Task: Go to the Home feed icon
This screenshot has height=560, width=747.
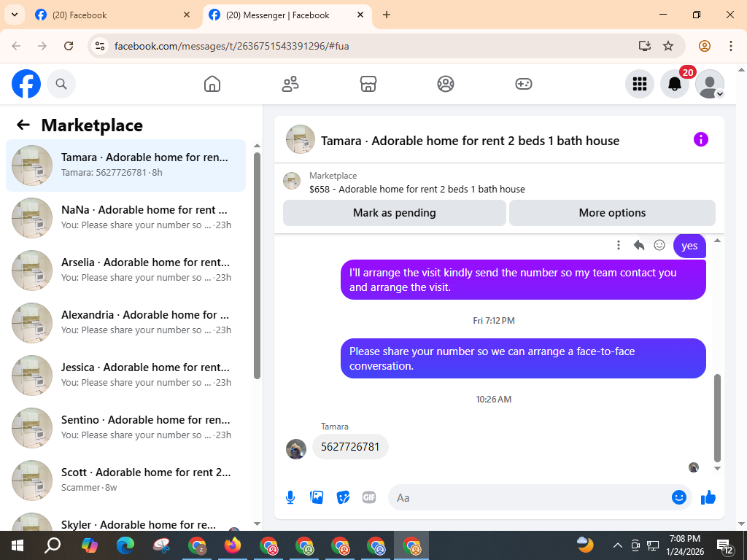Action: [212, 84]
